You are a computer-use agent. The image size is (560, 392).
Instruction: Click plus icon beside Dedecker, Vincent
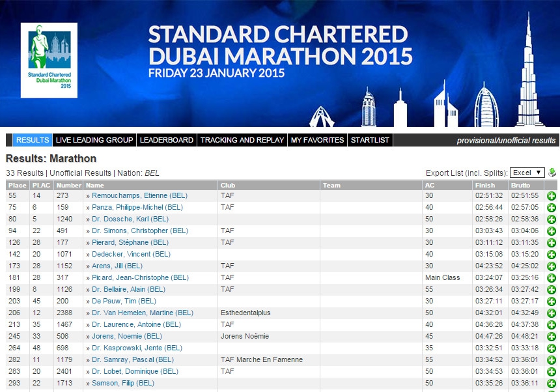552,255
